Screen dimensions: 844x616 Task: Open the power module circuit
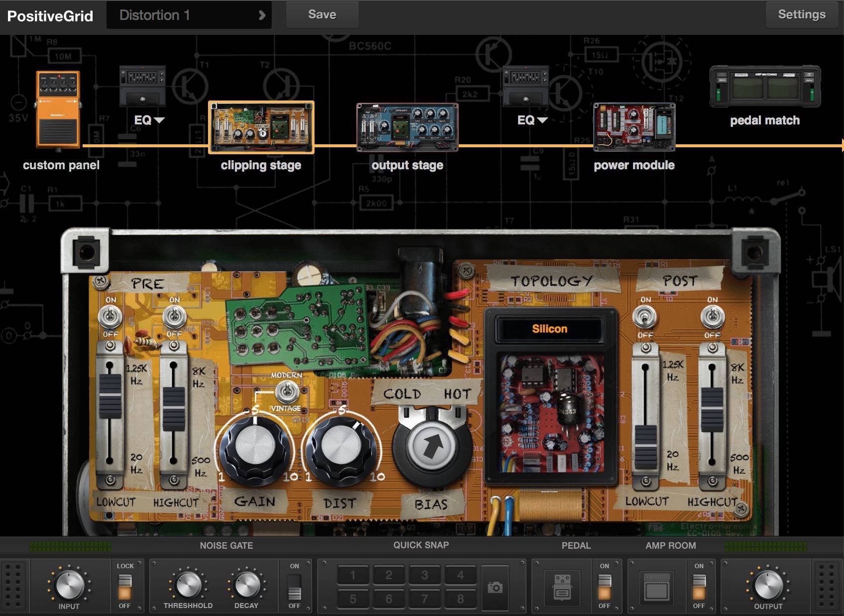click(x=634, y=127)
